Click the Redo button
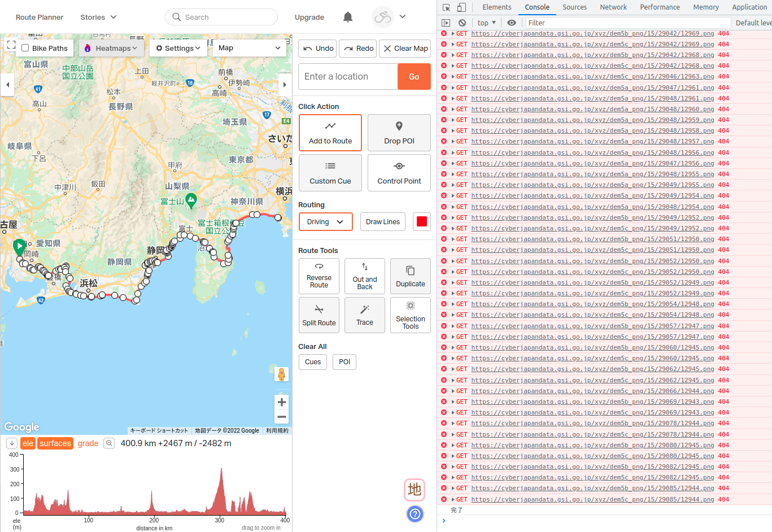 coord(358,49)
